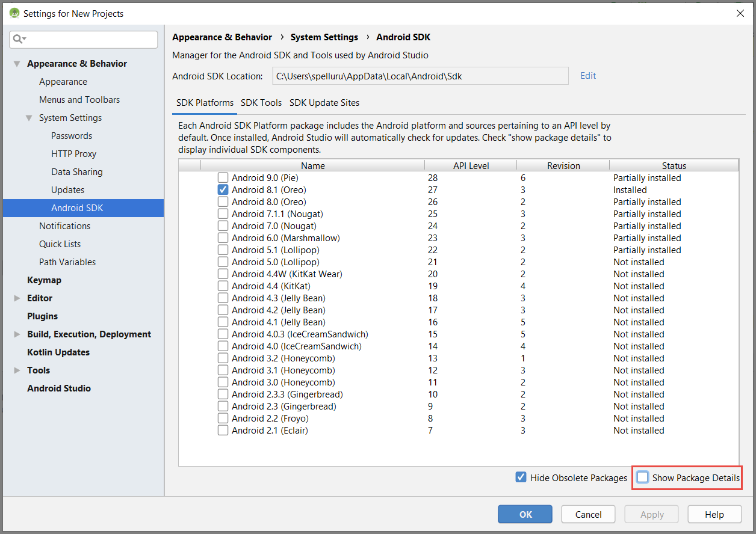Viewport: 756px width, 534px height.
Task: Expand the Tools section
Action: coord(16,370)
